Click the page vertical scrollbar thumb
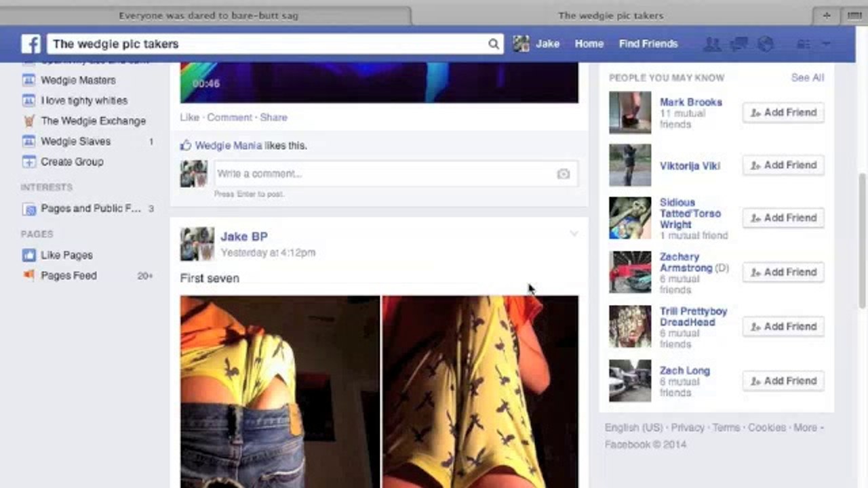The image size is (868, 488). coord(862,241)
